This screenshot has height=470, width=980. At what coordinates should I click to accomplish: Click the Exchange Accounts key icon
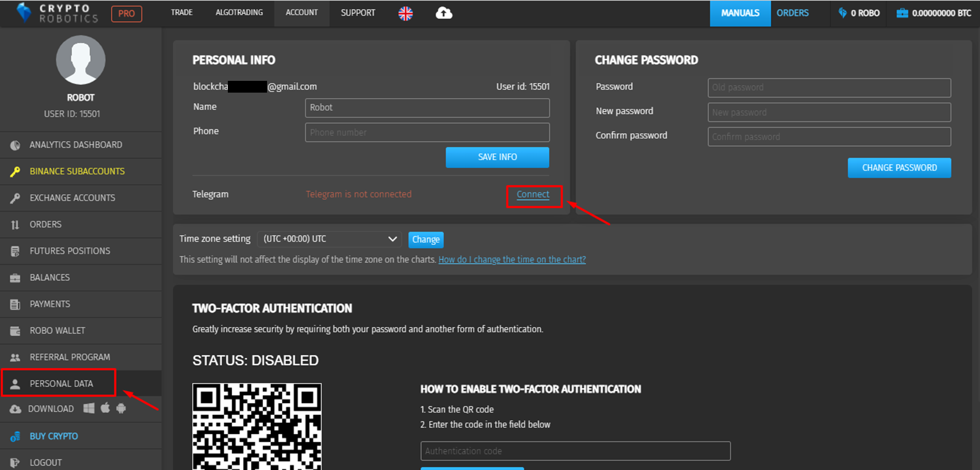click(15, 198)
